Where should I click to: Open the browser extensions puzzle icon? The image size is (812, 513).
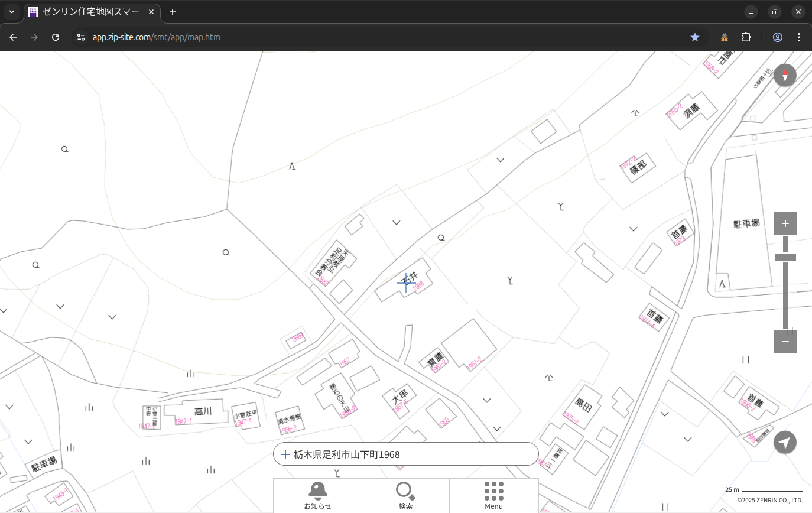746,37
